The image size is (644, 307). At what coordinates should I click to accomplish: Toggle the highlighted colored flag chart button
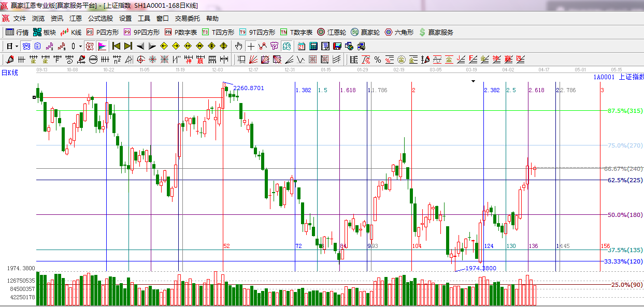(102, 46)
